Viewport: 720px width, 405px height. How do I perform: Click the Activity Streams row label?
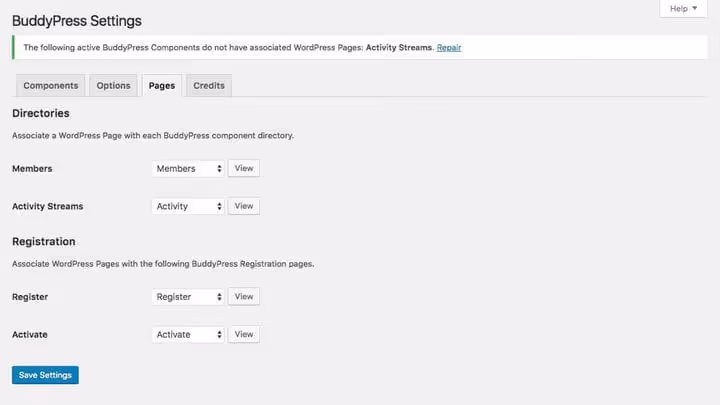pos(48,206)
